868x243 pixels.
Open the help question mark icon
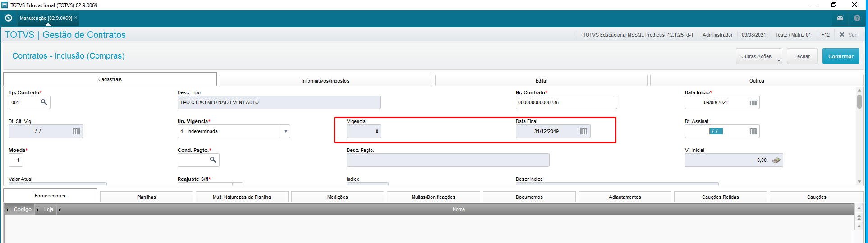coord(857,18)
